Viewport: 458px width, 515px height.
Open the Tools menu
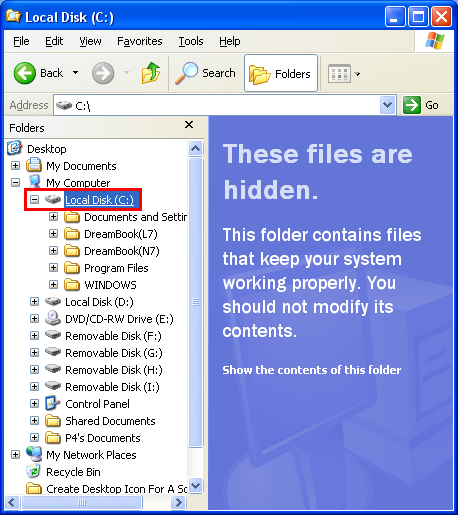[x=191, y=41]
